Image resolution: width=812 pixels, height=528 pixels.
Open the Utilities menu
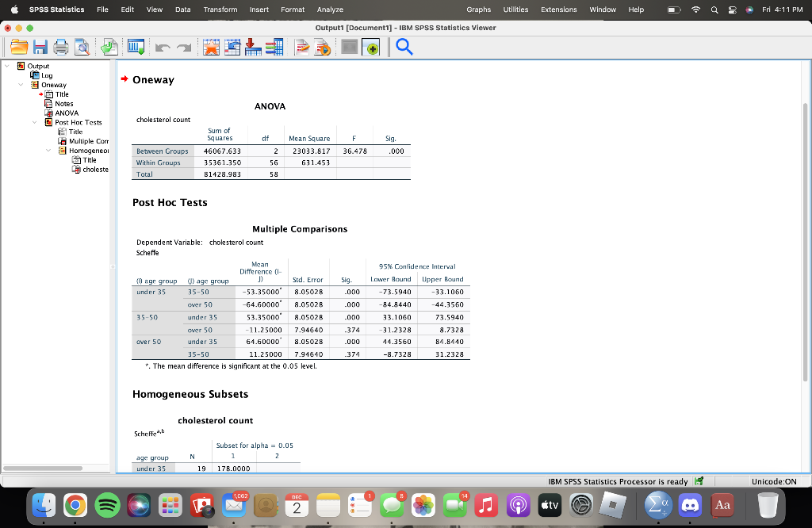pos(515,10)
